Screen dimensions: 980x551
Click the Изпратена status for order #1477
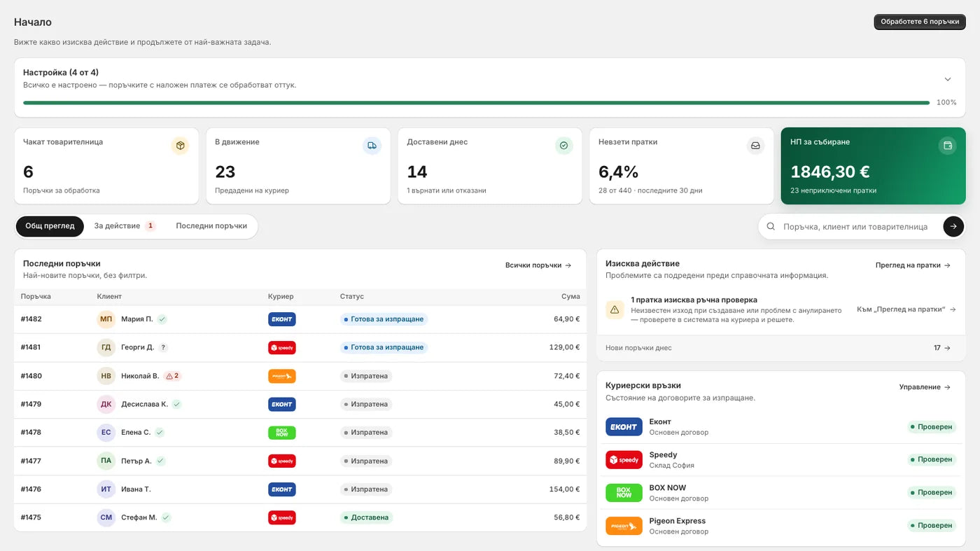pyautogui.click(x=367, y=461)
